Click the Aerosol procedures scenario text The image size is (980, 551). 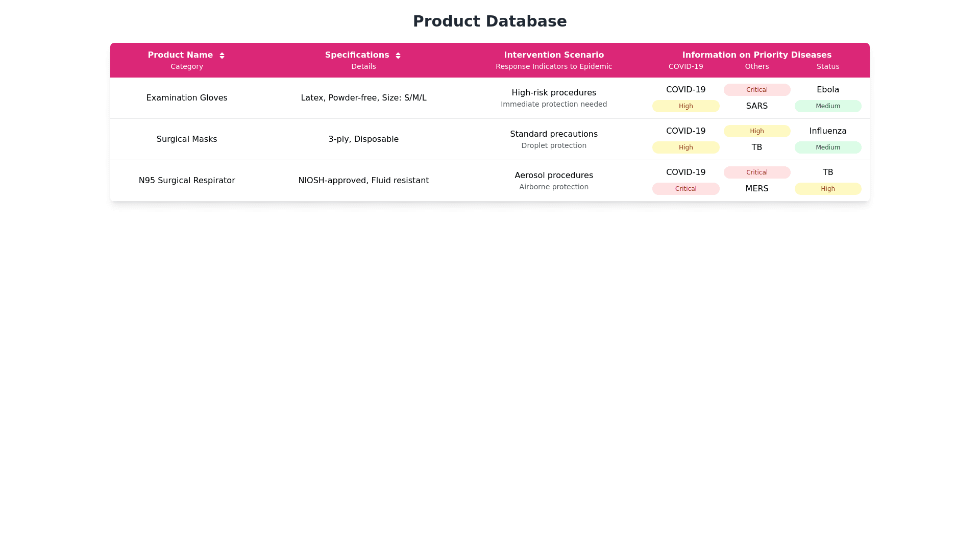554,176
